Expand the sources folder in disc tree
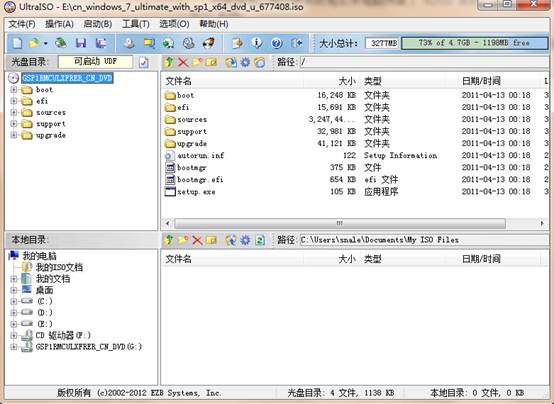554x404 pixels. pyautogui.click(x=14, y=112)
